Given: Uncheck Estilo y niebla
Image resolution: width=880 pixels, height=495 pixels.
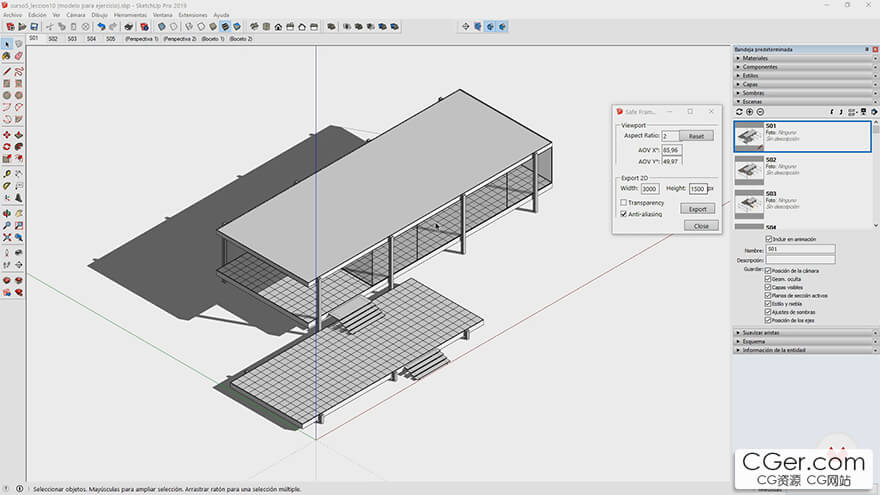Looking at the screenshot, I should pos(768,304).
